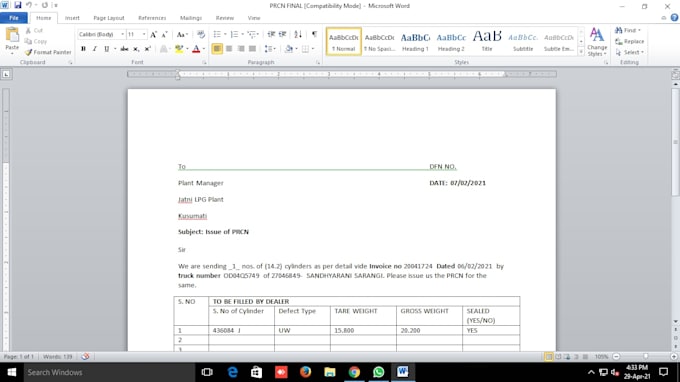Decrease the paragraph indent
The height and width of the screenshot is (382, 680).
[271, 34]
